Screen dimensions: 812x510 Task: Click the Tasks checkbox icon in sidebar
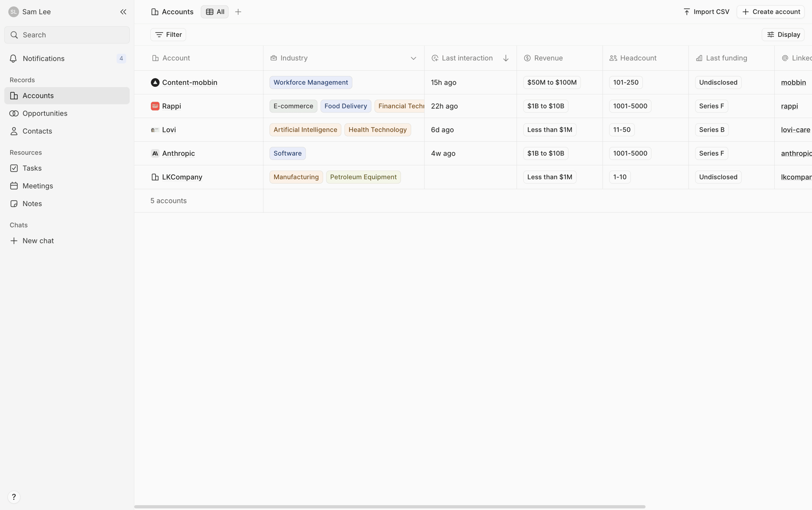[14, 168]
